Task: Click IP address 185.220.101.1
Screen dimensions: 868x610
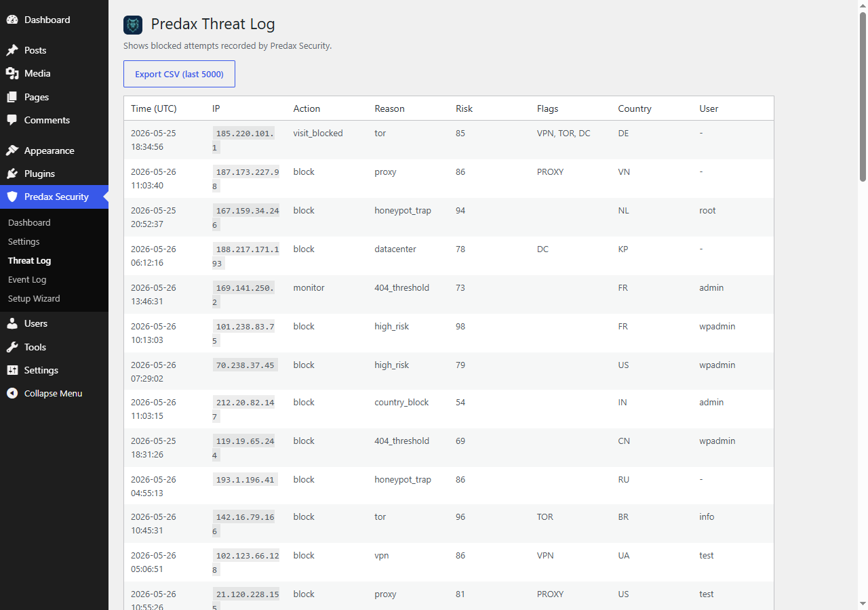Action: (245, 140)
